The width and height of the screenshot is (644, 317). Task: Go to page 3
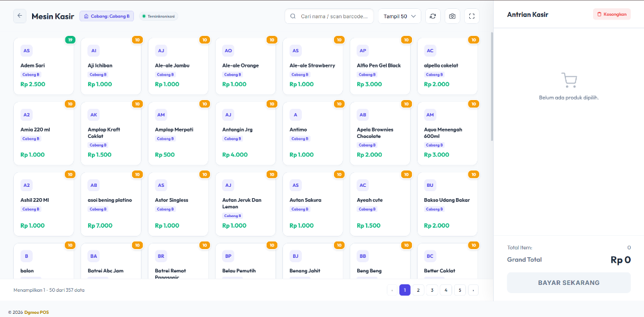click(432, 291)
